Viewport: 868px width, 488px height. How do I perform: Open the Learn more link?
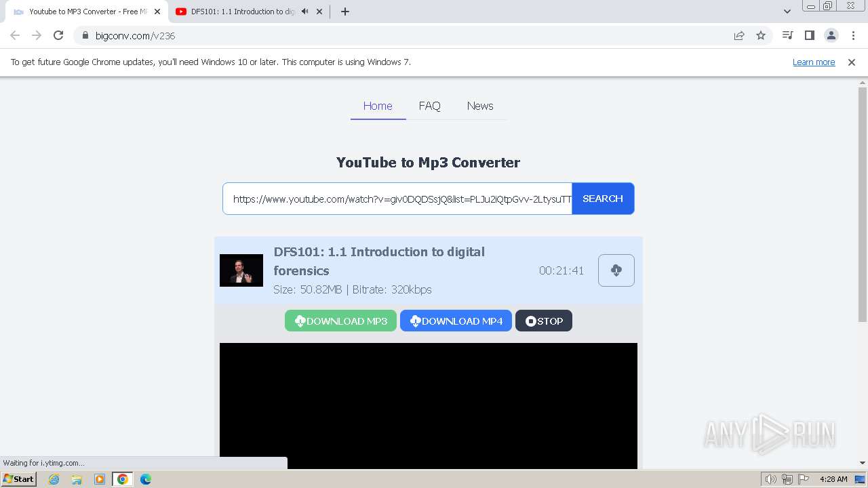tap(814, 62)
